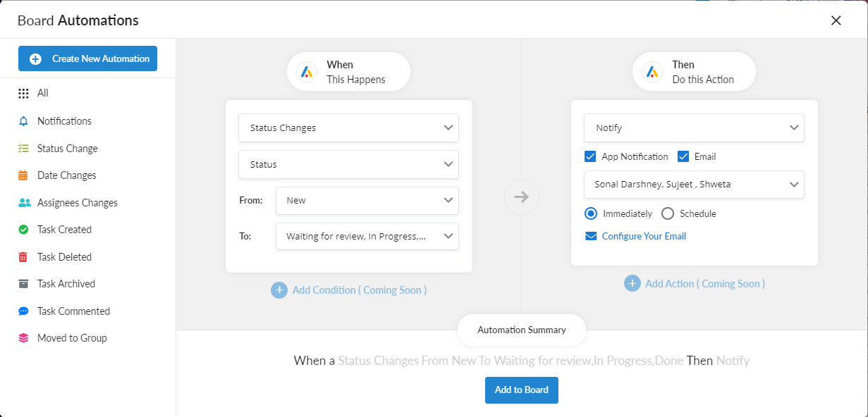Select the Schedule radio option
Viewport: 868px width, 417px height.
pyautogui.click(x=668, y=213)
